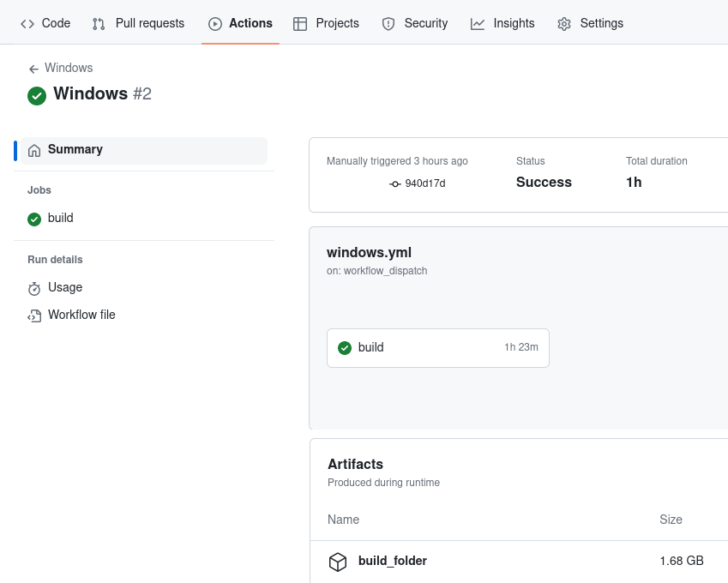
Task: Click the Workflow file code icon
Action: (34, 316)
